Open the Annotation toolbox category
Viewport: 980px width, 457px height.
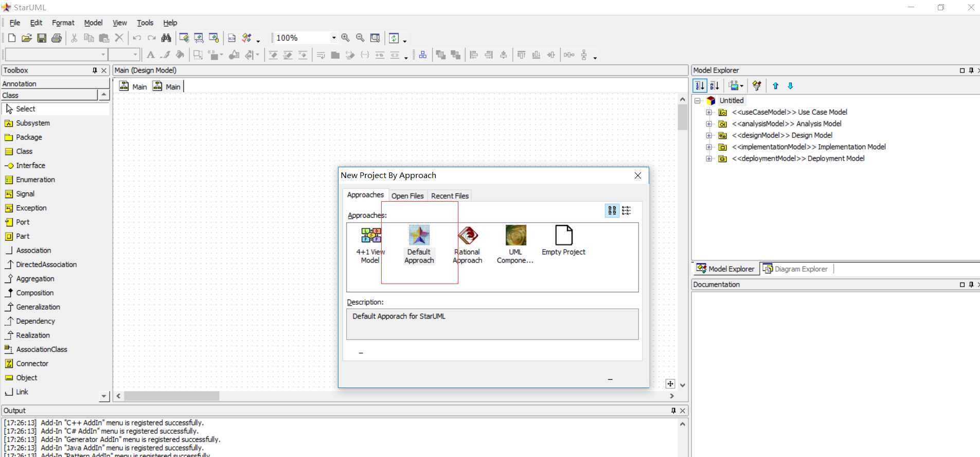(x=55, y=84)
